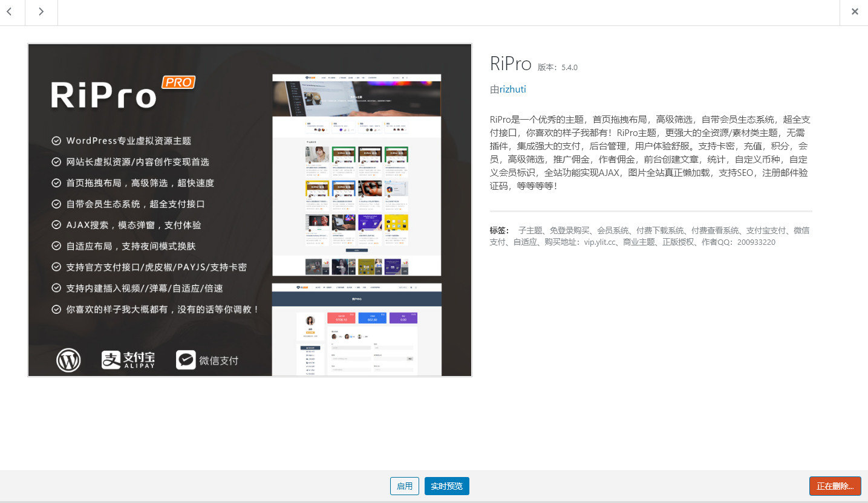The image size is (868, 503).
Task: Close the theme details view
Action: [855, 11]
